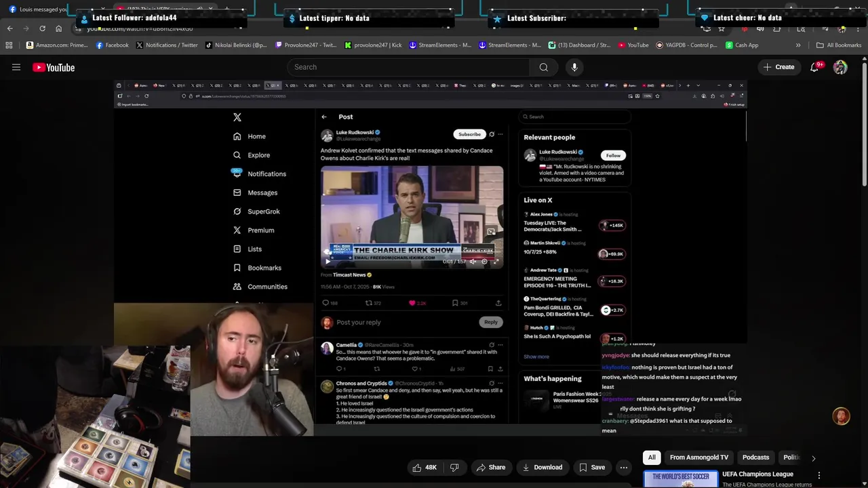Open the YouTube bookmark in bookmarks bar
The height and width of the screenshot is (488, 868).
click(x=633, y=45)
